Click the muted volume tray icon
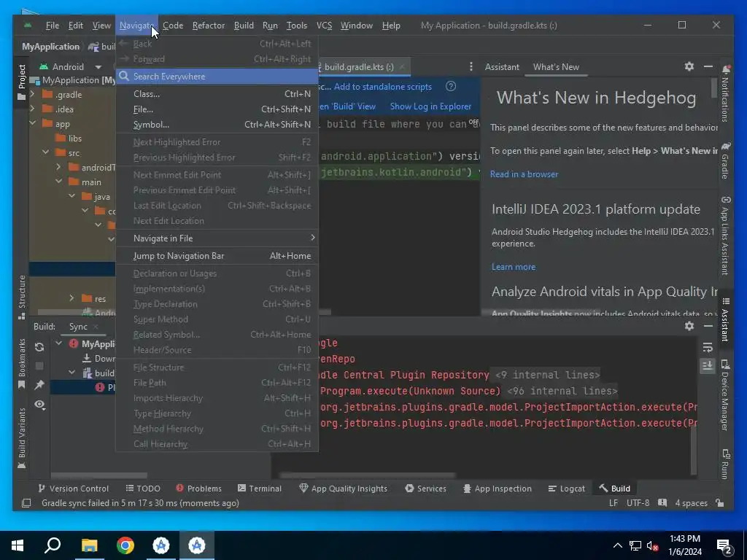The image size is (747, 560). [652, 545]
